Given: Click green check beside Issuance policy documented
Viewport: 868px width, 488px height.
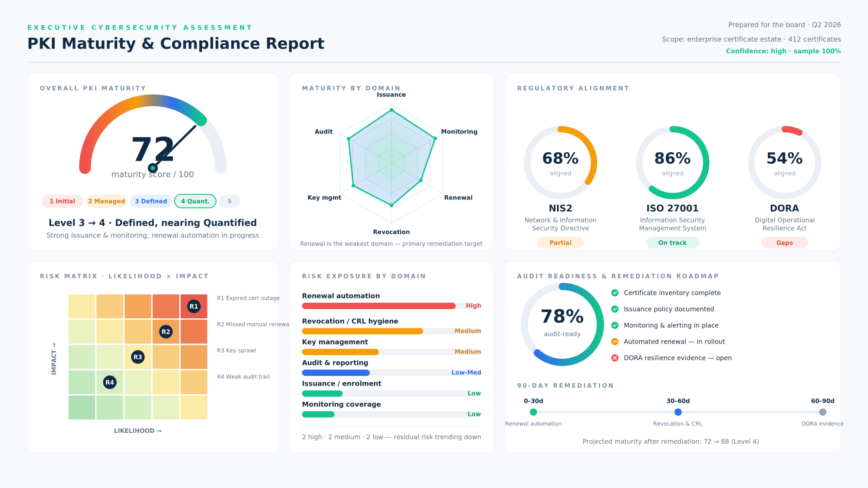Looking at the screenshot, I should 615,309.
